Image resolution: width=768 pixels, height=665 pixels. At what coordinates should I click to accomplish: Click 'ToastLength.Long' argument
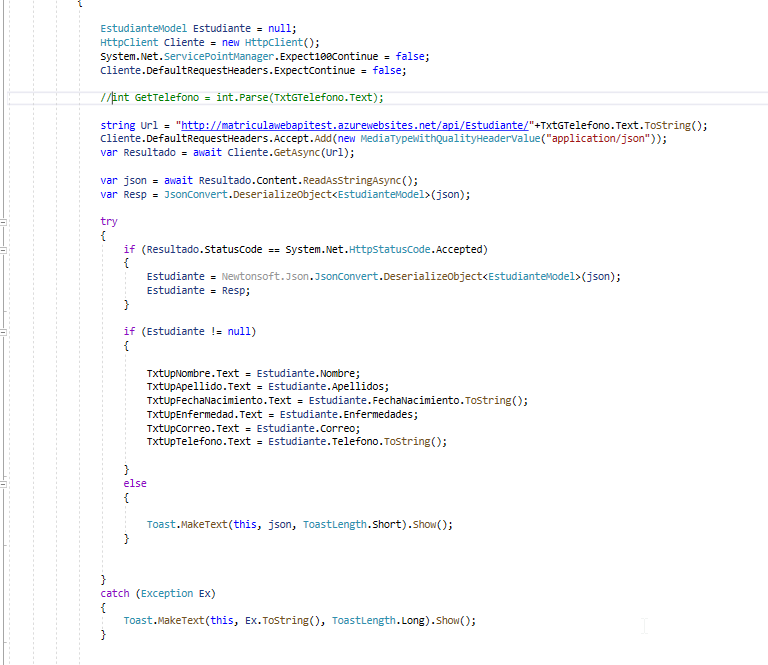(x=378, y=620)
